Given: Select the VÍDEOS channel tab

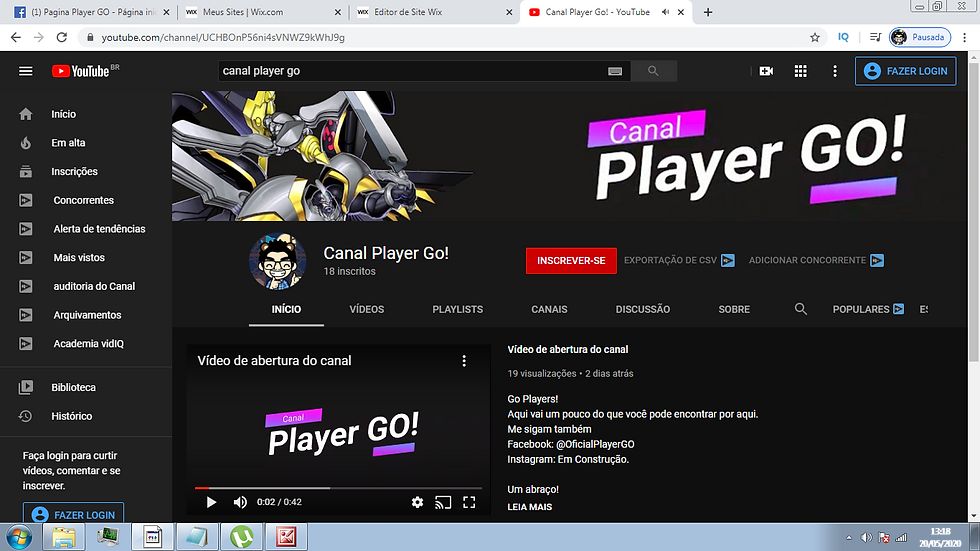Looking at the screenshot, I should click(x=367, y=310).
